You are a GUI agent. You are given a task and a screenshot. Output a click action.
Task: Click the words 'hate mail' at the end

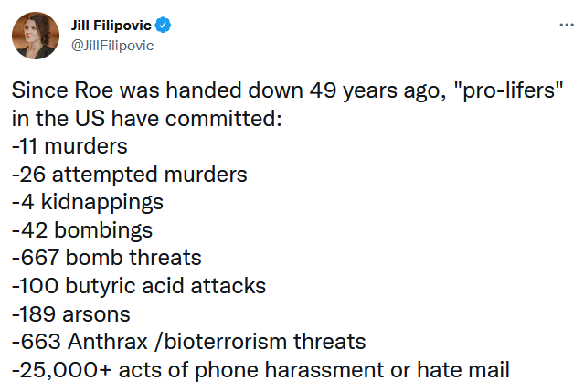463,370
